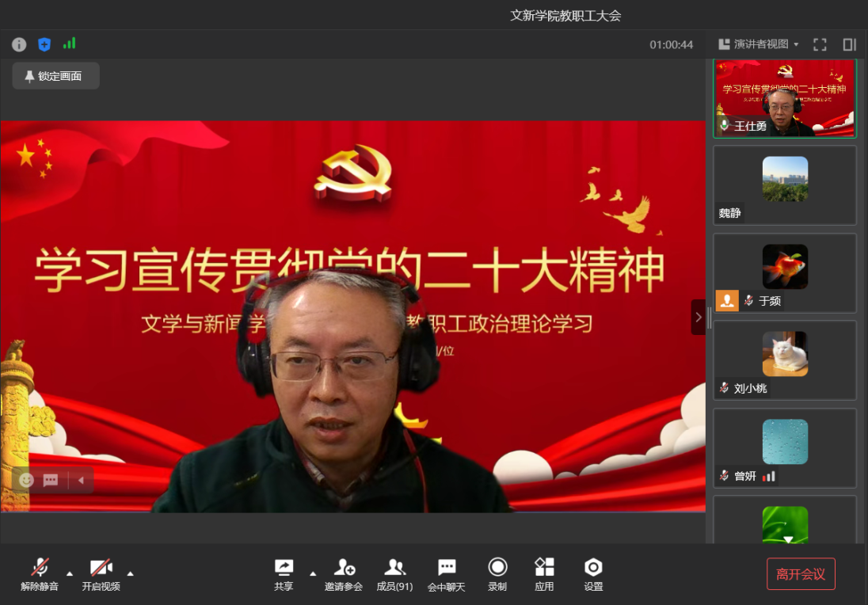868x605 pixels.
Task: Click the blue security shield icon
Action: tap(44, 44)
